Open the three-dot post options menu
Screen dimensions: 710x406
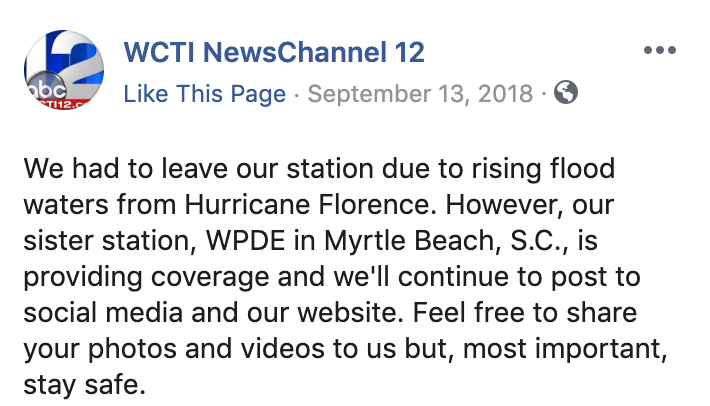click(x=660, y=50)
